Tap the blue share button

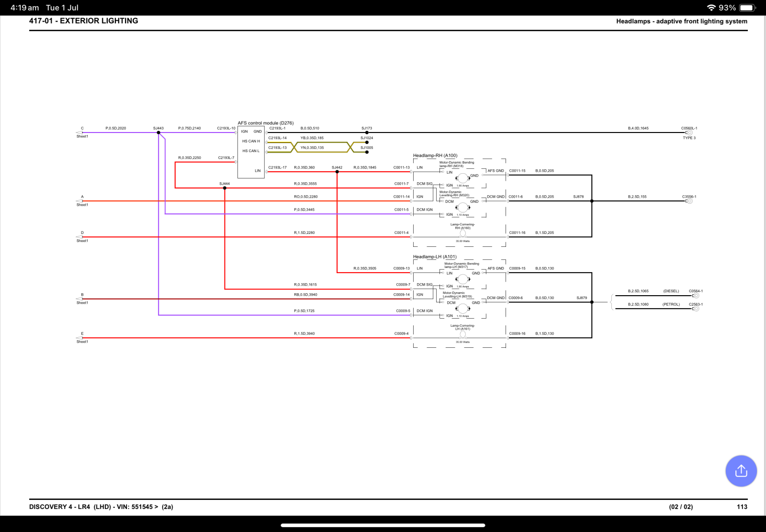741,471
